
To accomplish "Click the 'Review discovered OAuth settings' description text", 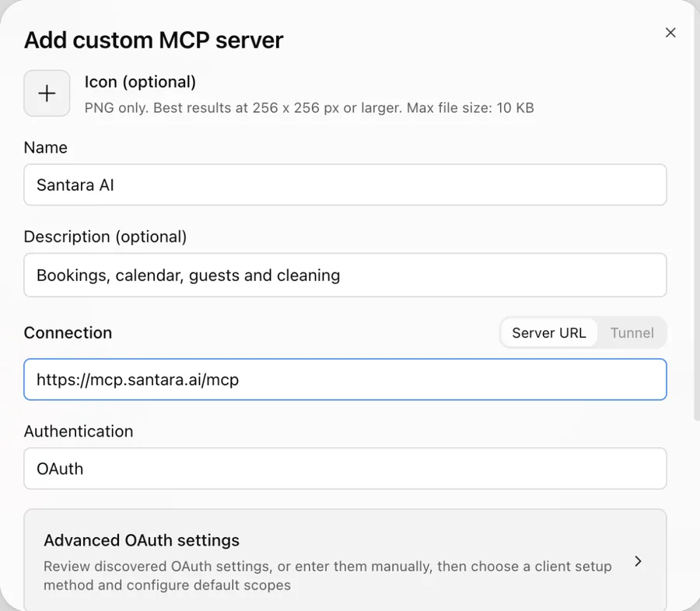I will click(327, 576).
